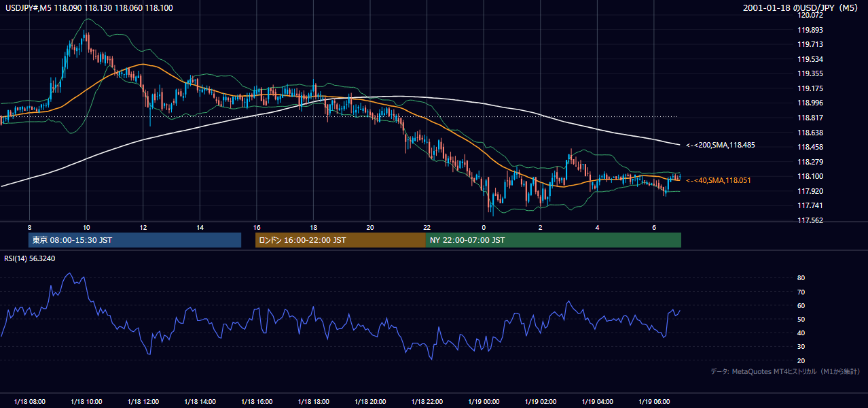Select the 40 SMA 118.051 label

tap(719, 180)
